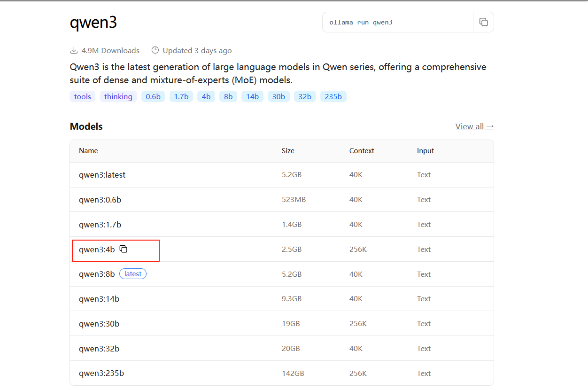Open the qwen3:8b model

point(97,274)
